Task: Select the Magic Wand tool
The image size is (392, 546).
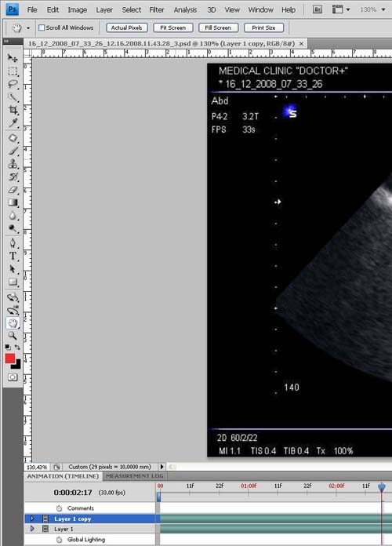Action: pyautogui.click(x=13, y=97)
